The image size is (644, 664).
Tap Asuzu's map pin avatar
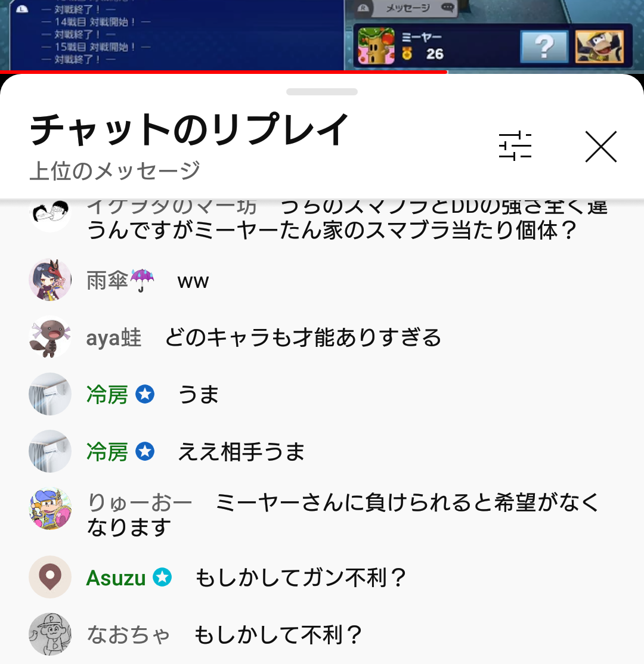click(x=50, y=577)
